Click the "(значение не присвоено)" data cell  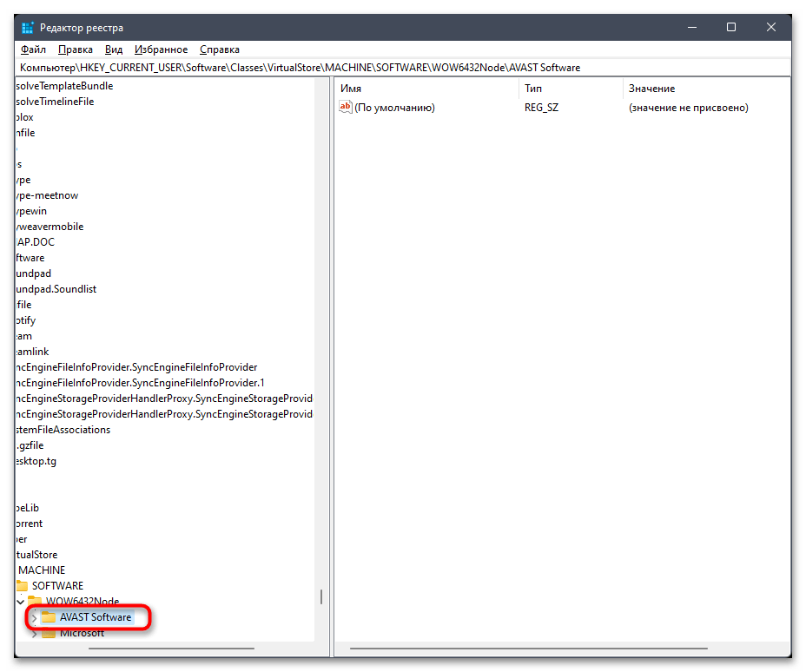(x=688, y=108)
